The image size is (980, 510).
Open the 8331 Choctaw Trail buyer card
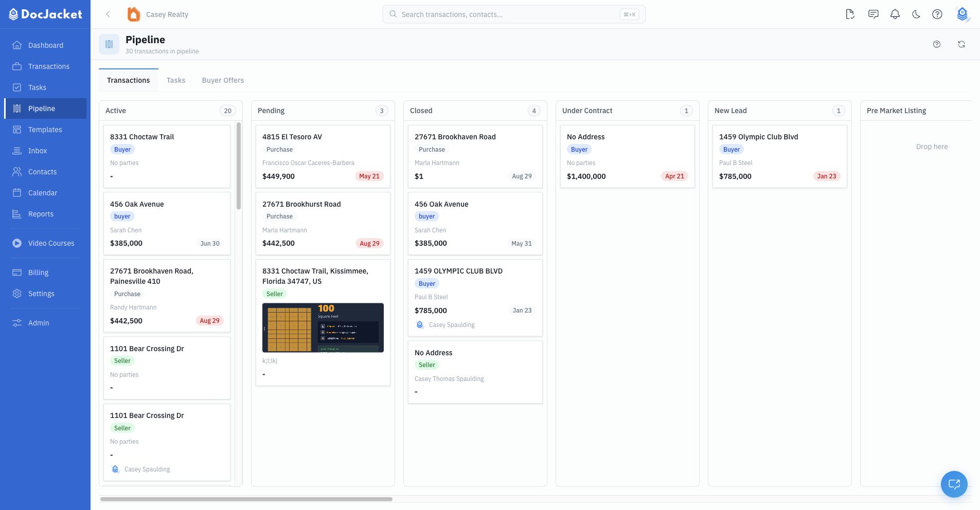point(167,156)
